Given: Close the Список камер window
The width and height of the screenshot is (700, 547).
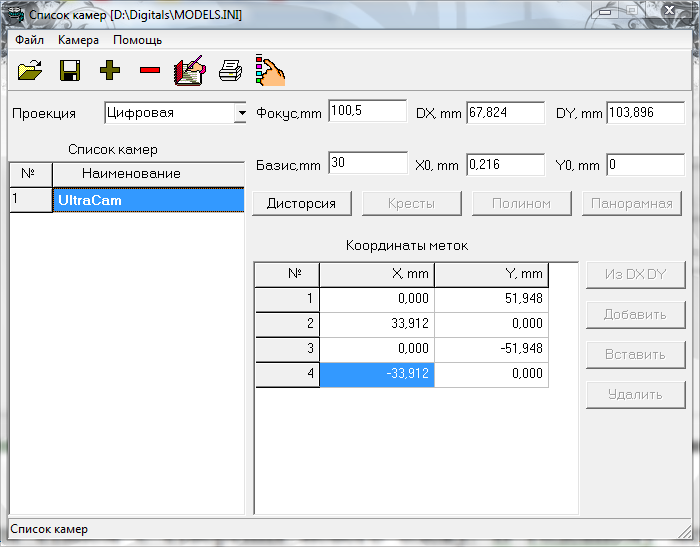Looking at the screenshot, I should point(670,11).
